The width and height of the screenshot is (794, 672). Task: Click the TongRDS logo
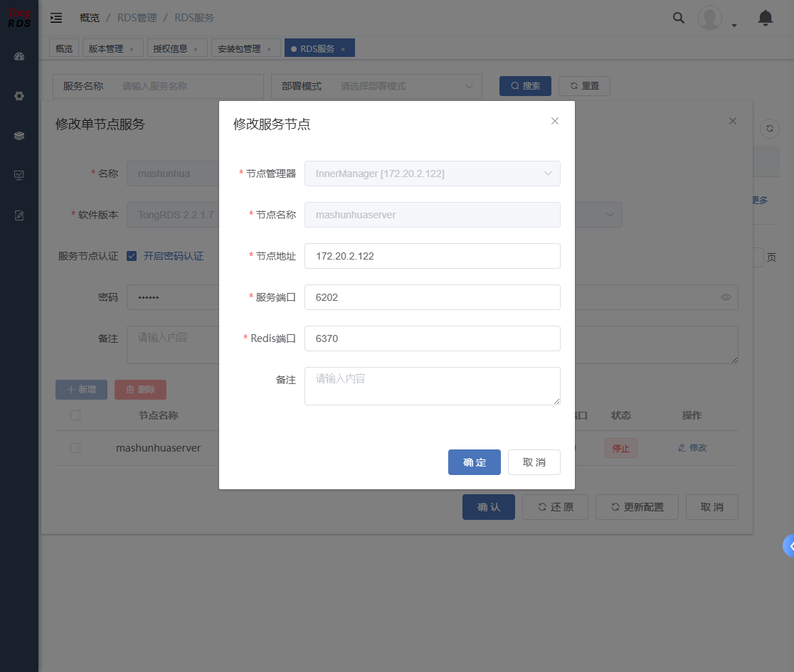(19, 18)
